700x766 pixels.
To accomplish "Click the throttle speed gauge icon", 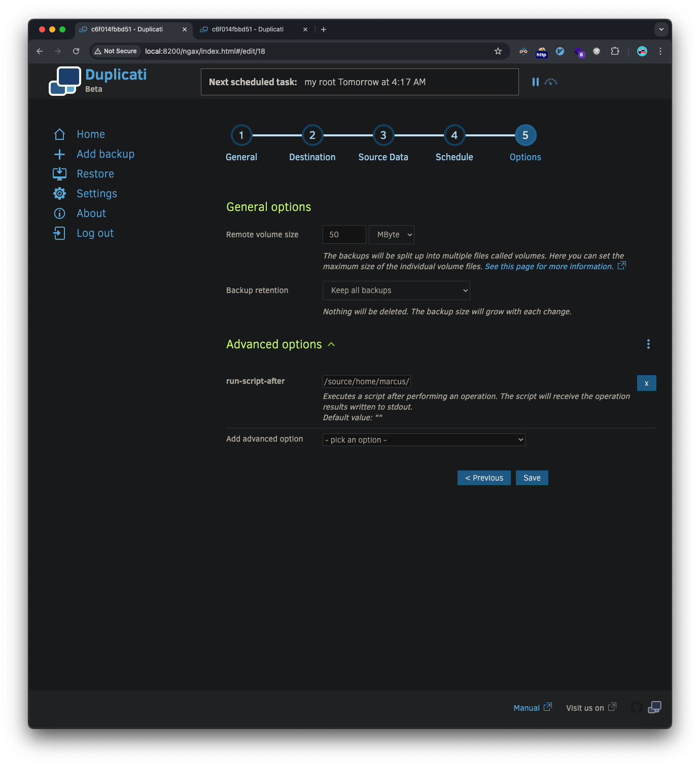I will (551, 82).
